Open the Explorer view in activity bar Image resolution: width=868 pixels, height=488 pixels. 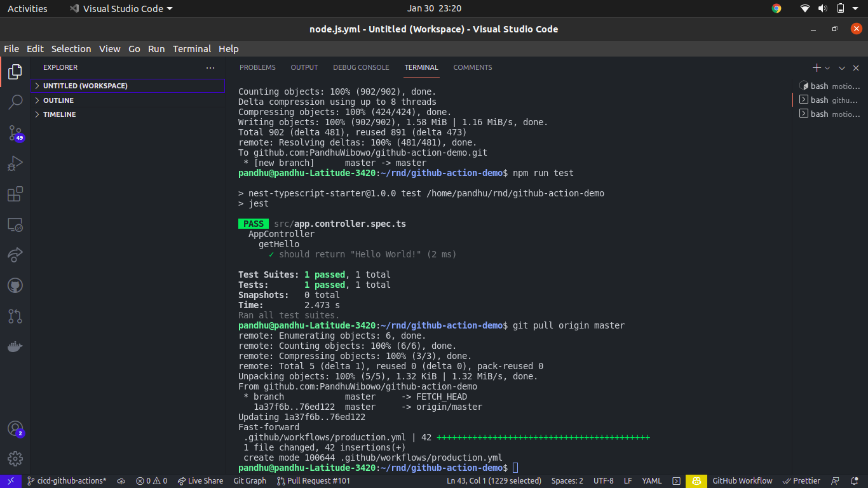click(x=15, y=72)
